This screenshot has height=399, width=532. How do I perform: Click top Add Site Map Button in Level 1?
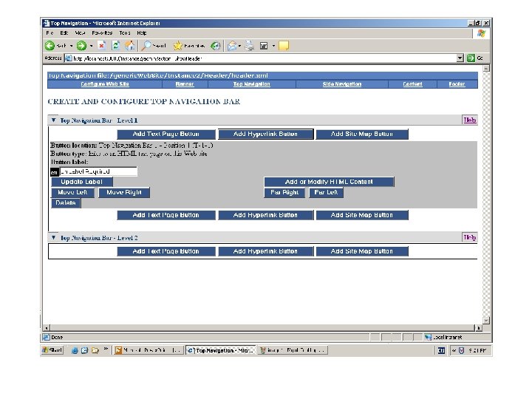pyautogui.click(x=361, y=134)
